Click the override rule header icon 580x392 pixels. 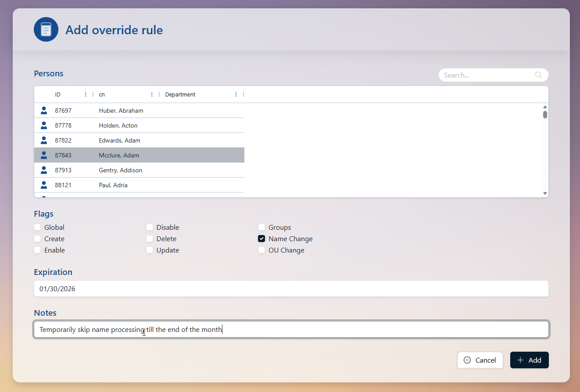tap(46, 30)
